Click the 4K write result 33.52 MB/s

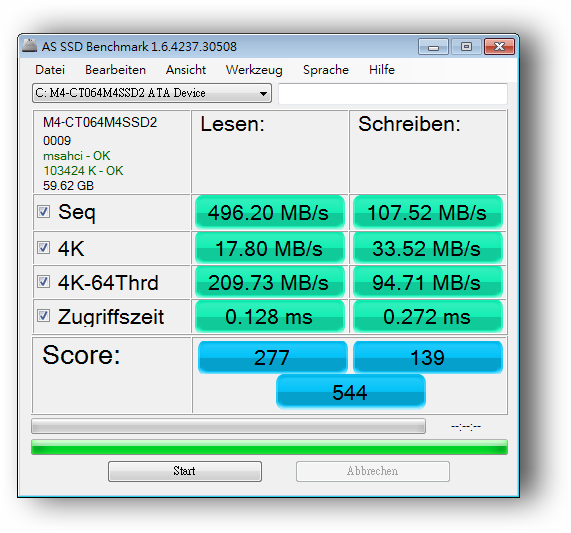pos(428,248)
